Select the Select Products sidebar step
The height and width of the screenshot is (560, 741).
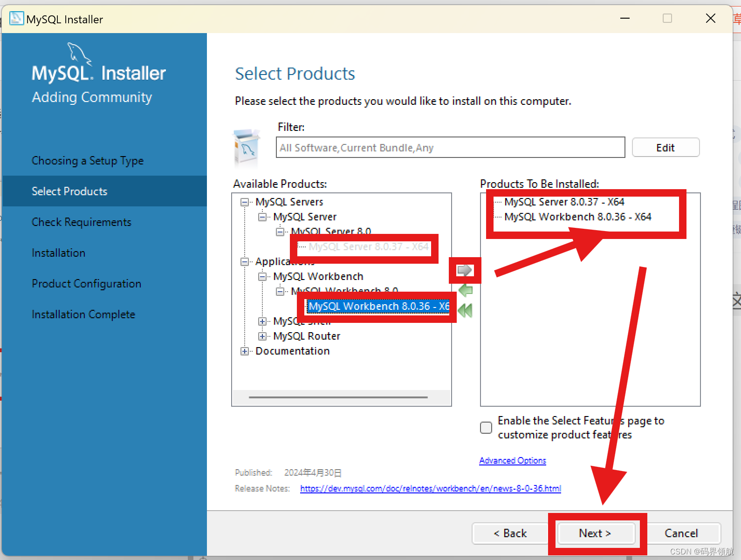pyautogui.click(x=104, y=191)
